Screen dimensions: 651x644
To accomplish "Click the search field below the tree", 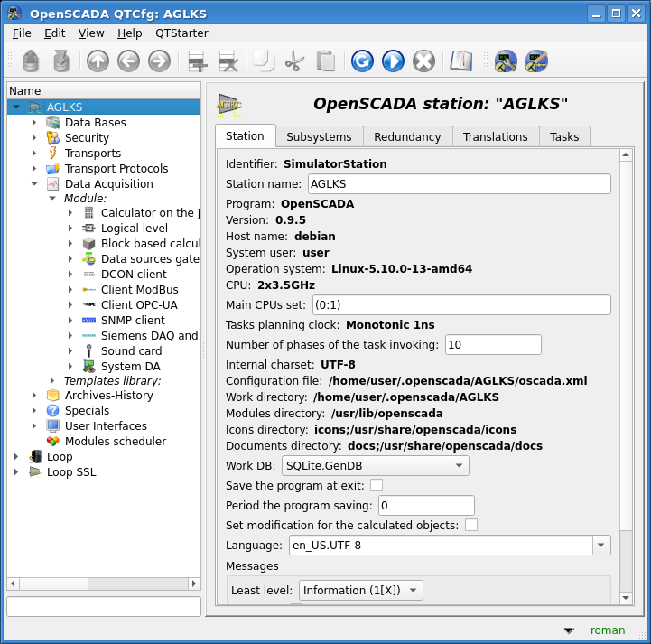I will coord(104,607).
